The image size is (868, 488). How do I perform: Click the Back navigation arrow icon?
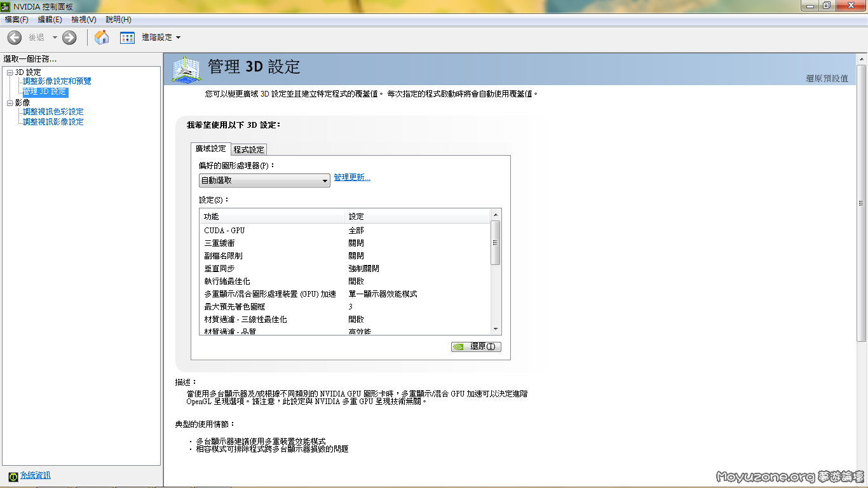pos(14,37)
